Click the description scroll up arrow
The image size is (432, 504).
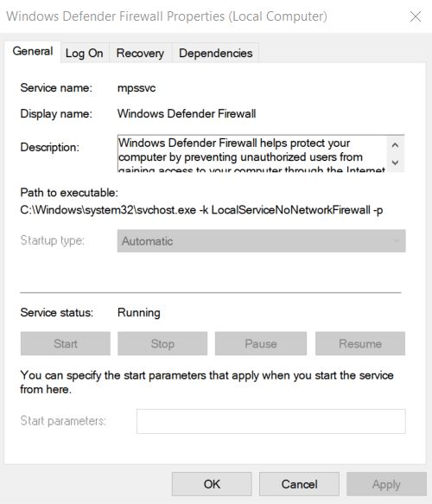[395, 145]
